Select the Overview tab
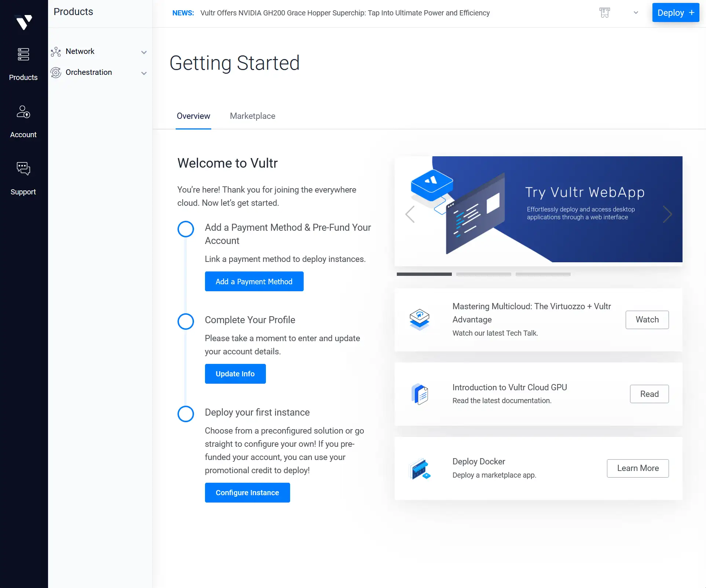The height and width of the screenshot is (588, 706). tap(193, 116)
